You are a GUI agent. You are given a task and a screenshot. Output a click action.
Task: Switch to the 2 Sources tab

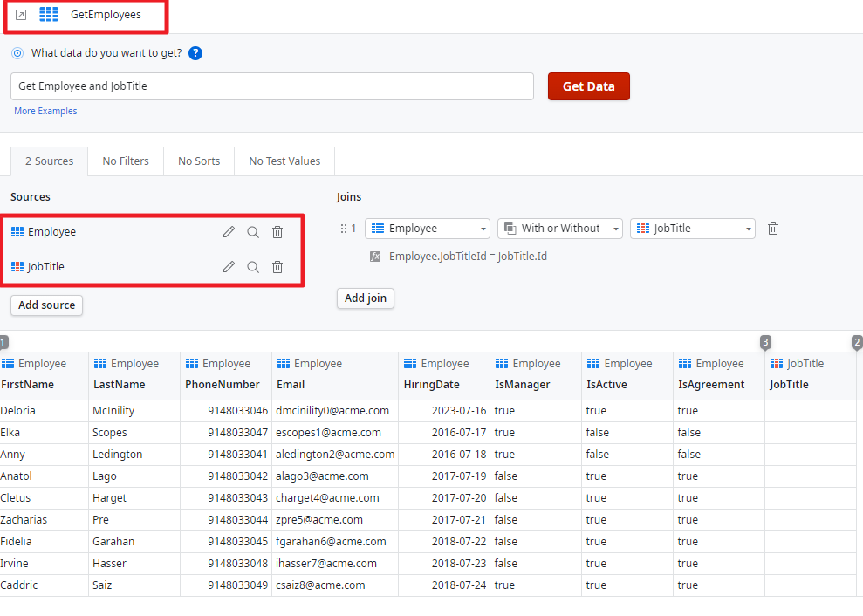(49, 161)
